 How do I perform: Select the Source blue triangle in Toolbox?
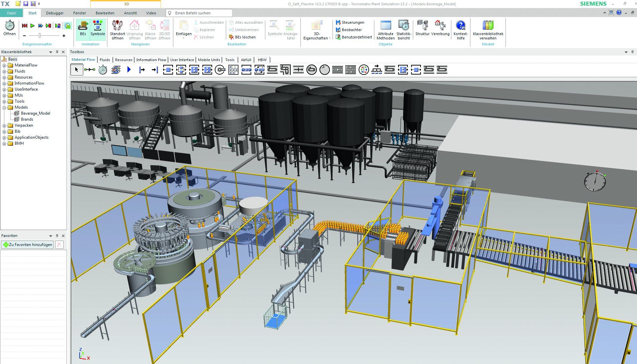pos(129,70)
